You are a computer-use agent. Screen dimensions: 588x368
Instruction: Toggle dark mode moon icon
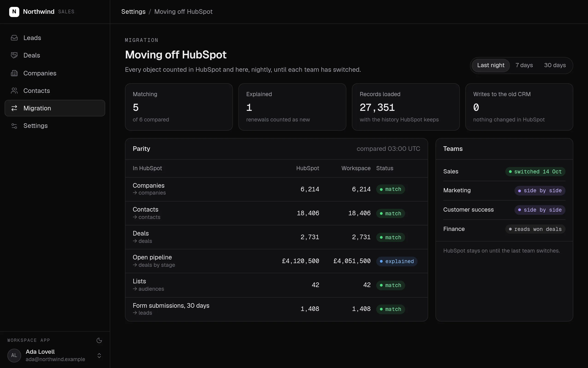pyautogui.click(x=99, y=340)
